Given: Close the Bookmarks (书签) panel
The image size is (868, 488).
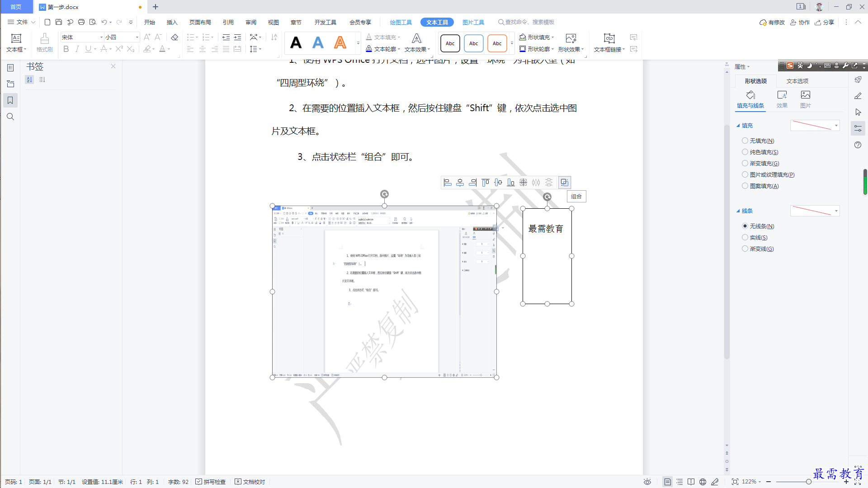Looking at the screenshot, I should point(113,66).
